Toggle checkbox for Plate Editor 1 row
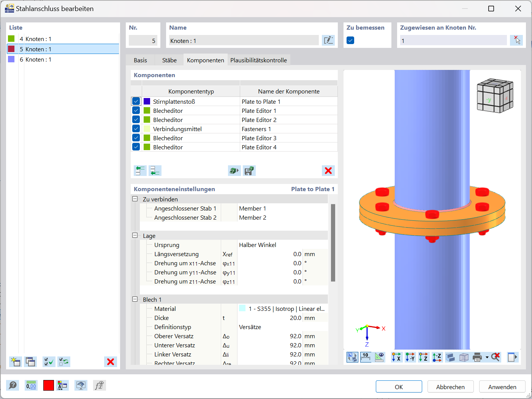 (x=136, y=111)
